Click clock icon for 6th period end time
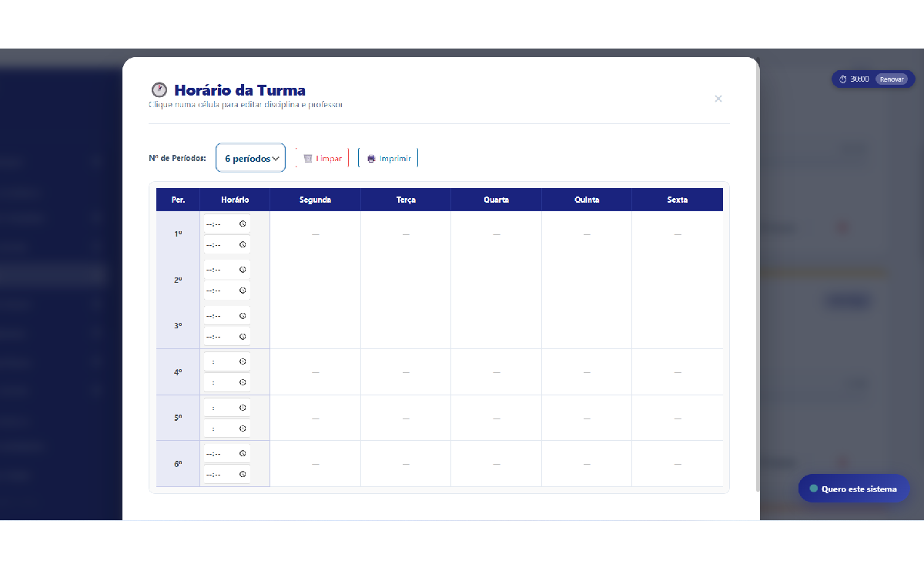Screen dimensions: 924x578 [x=243, y=474]
